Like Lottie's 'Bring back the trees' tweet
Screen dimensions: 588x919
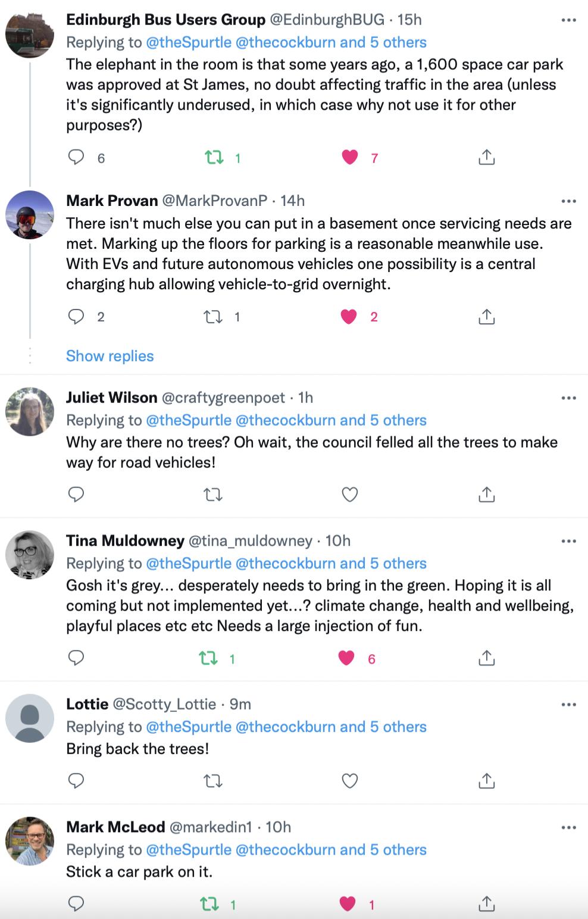[350, 780]
